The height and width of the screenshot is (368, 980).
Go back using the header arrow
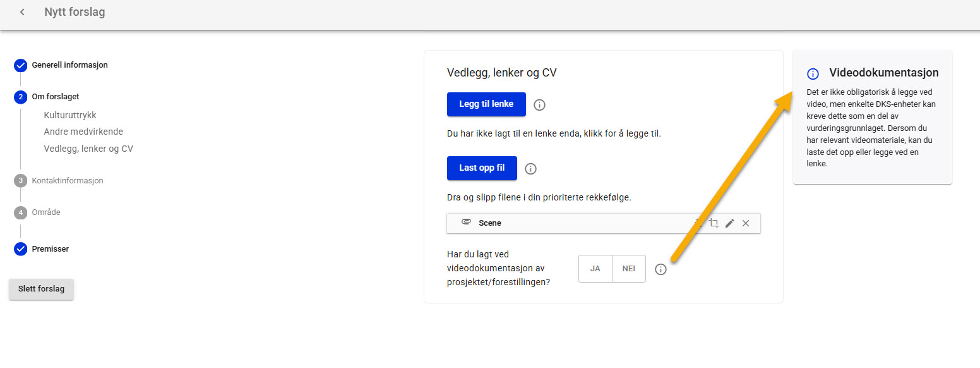pos(23,12)
